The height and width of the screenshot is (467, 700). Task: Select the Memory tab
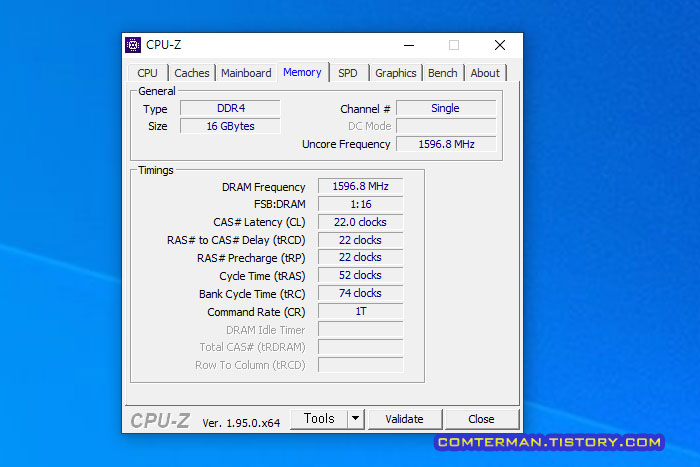[302, 72]
